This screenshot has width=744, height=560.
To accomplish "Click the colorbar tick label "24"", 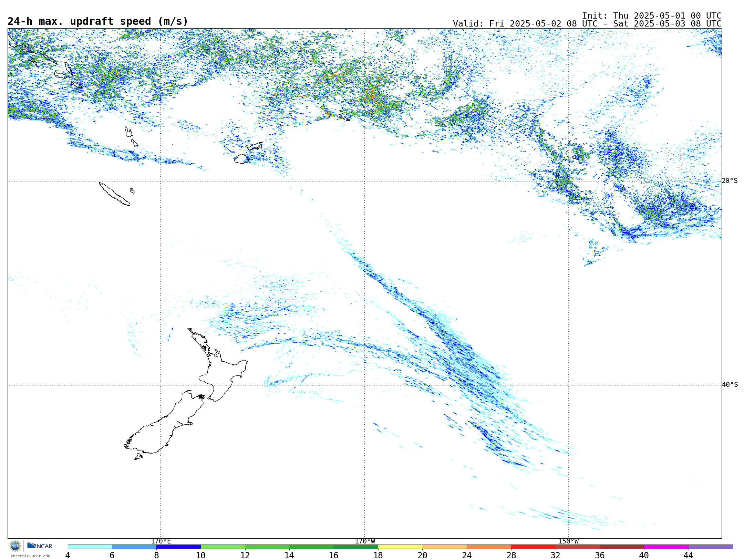I will [467, 556].
